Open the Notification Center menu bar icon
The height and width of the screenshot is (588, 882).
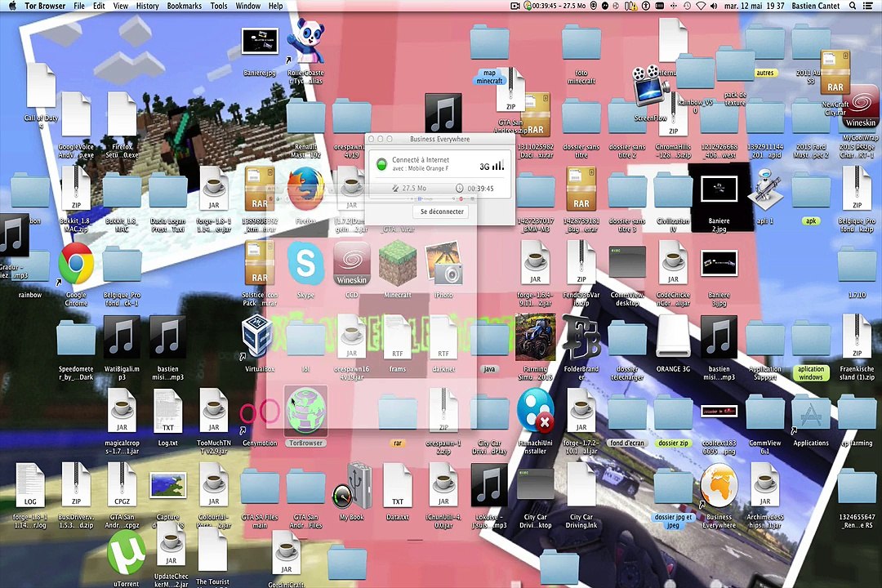[870, 6]
